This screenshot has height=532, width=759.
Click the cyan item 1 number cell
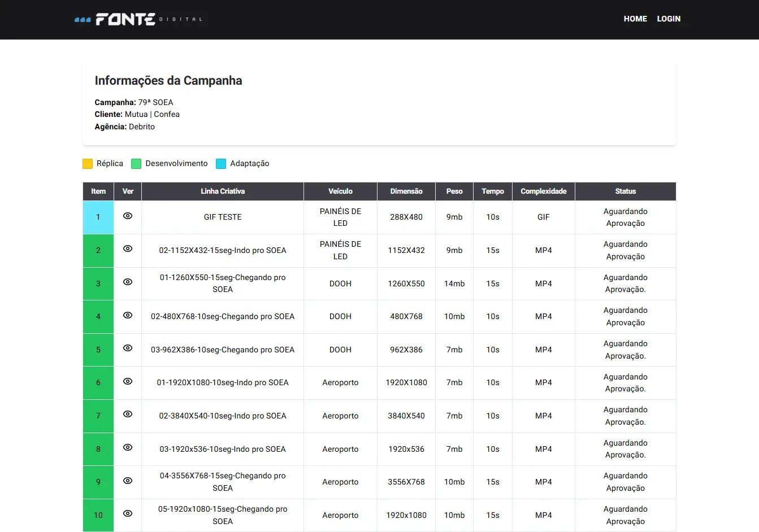[x=98, y=217]
